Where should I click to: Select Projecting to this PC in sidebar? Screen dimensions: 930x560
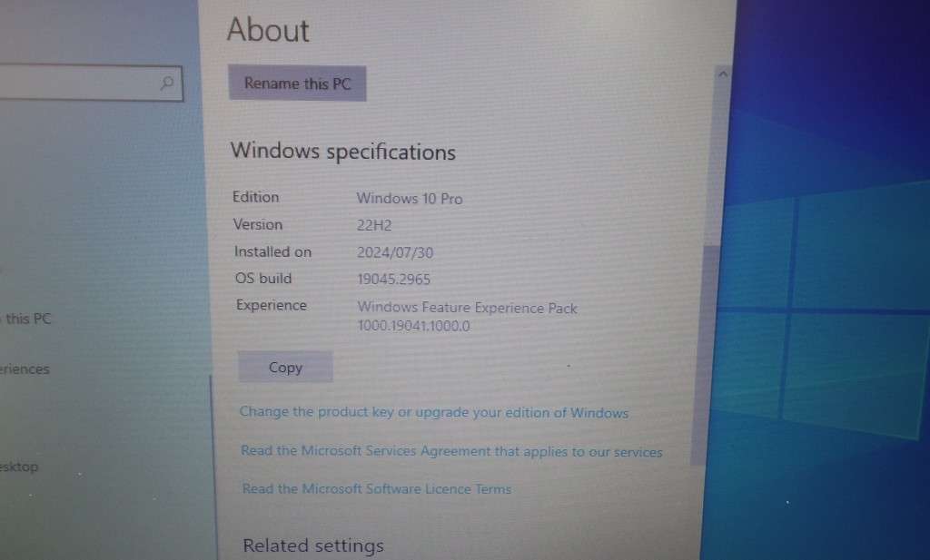(x=25, y=319)
